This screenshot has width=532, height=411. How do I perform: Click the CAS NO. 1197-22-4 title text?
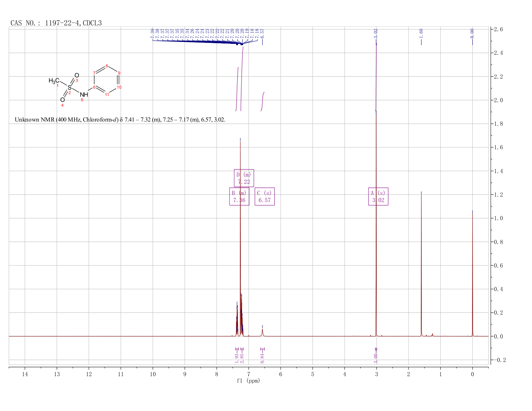tap(56, 23)
